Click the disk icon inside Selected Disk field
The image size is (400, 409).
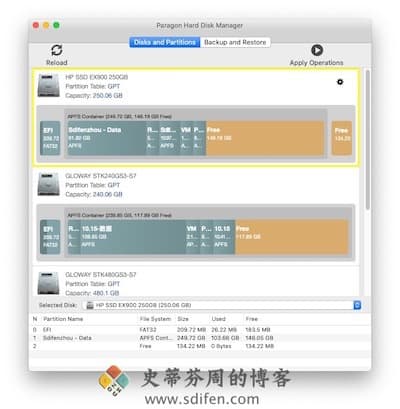coord(90,305)
